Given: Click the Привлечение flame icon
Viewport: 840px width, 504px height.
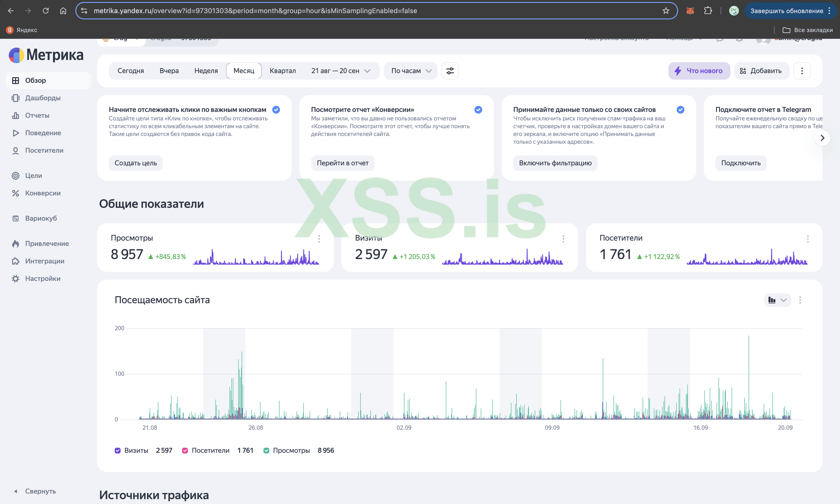Looking at the screenshot, I should pyautogui.click(x=15, y=244).
